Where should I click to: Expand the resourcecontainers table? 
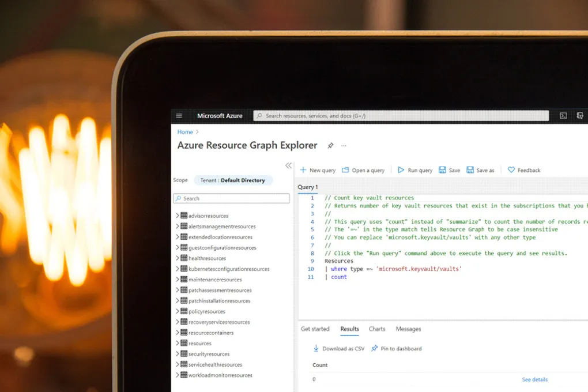178,333
